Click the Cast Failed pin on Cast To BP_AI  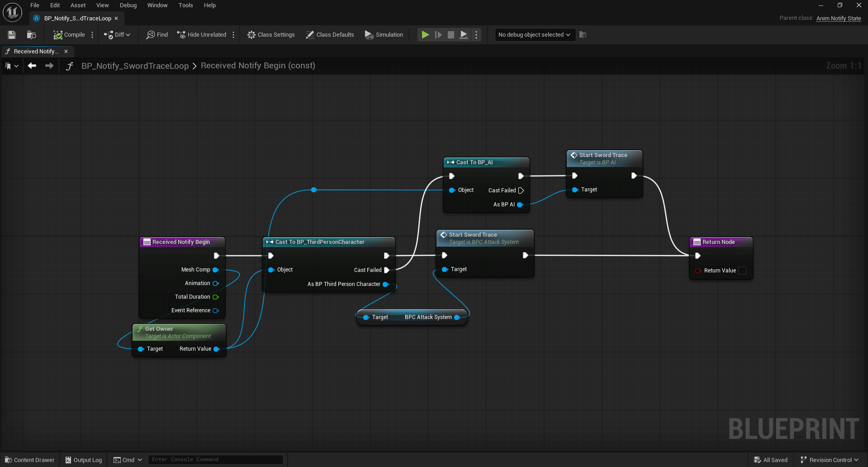[521, 191]
